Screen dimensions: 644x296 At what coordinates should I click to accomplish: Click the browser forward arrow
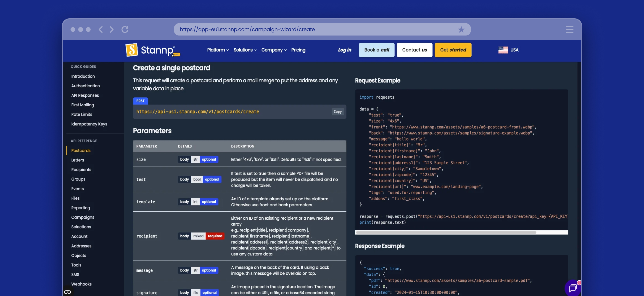pyautogui.click(x=111, y=30)
